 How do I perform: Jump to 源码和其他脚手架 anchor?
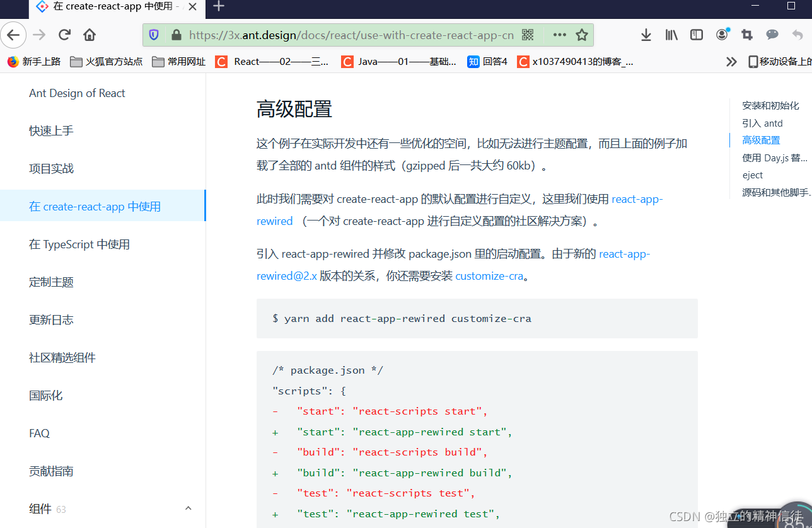pos(777,192)
